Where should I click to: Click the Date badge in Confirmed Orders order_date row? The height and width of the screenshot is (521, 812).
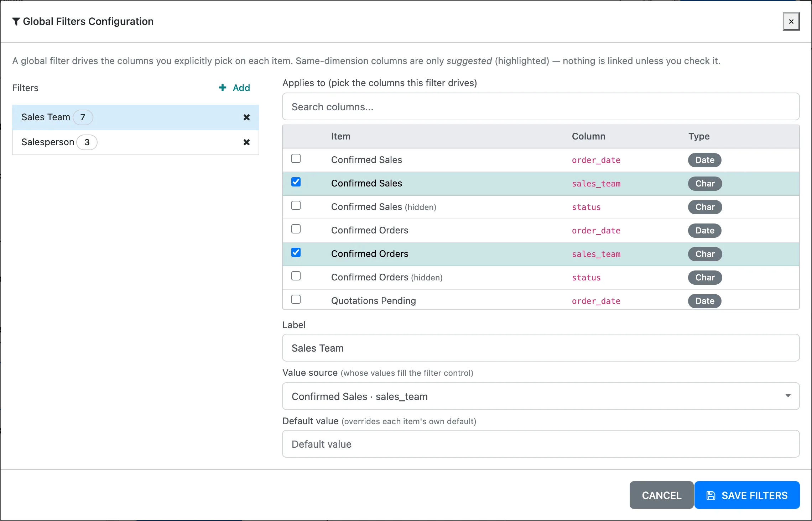click(705, 231)
